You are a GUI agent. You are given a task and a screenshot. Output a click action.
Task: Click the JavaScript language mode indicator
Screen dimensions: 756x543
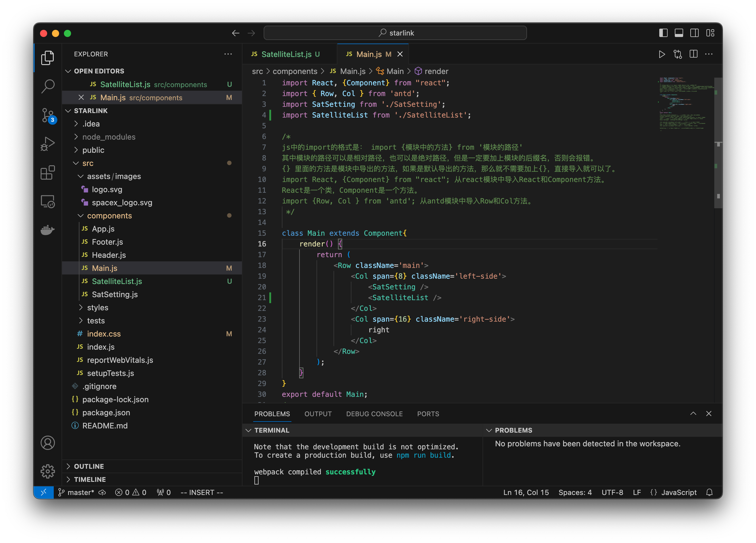pyautogui.click(x=679, y=492)
